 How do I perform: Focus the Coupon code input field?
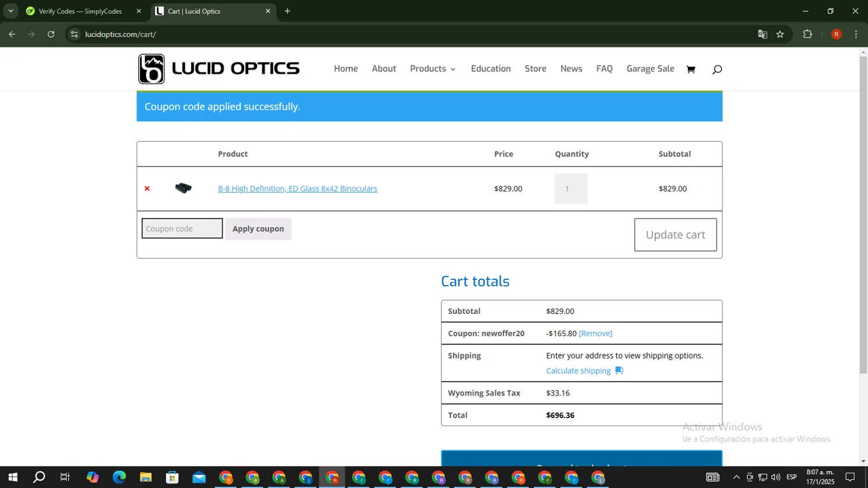click(182, 228)
